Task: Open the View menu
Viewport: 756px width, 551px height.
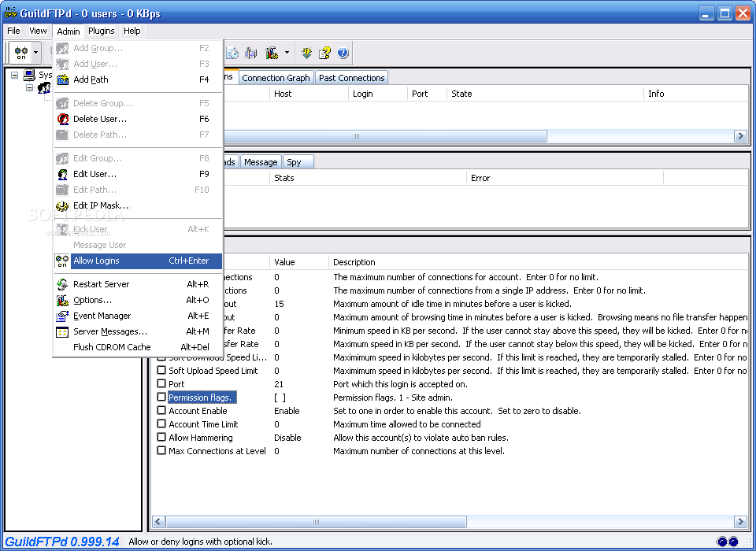Action: pos(38,31)
